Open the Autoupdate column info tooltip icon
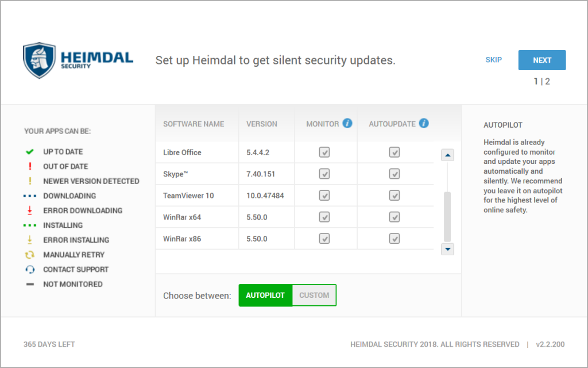Image resolution: width=588 pixels, height=368 pixels. pyautogui.click(x=424, y=123)
